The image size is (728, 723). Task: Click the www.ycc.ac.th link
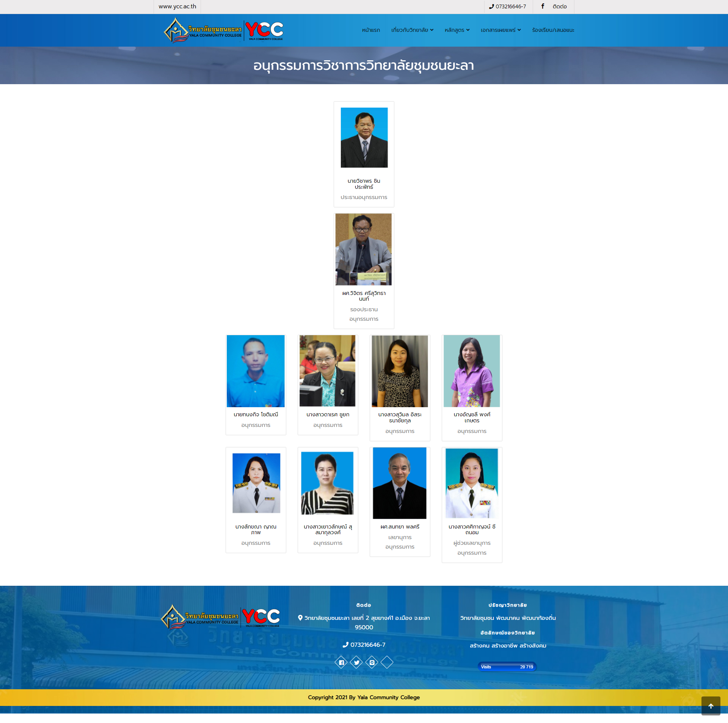(x=177, y=6)
